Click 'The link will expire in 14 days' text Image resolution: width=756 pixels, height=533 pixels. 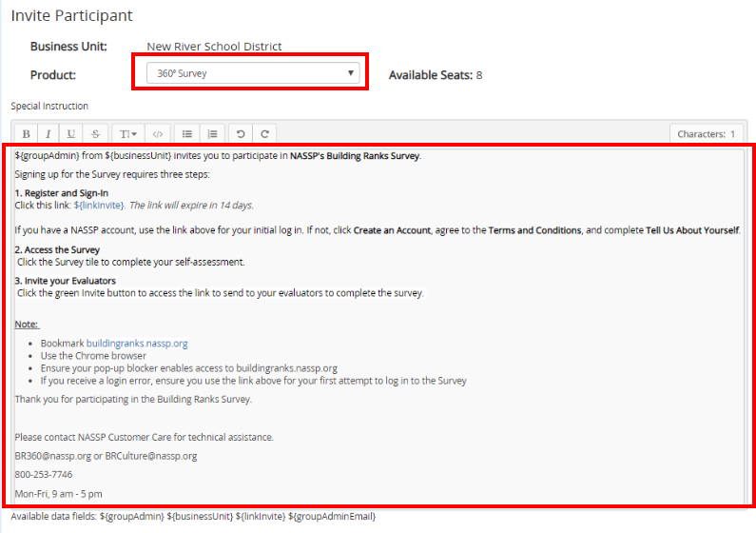[191, 205]
